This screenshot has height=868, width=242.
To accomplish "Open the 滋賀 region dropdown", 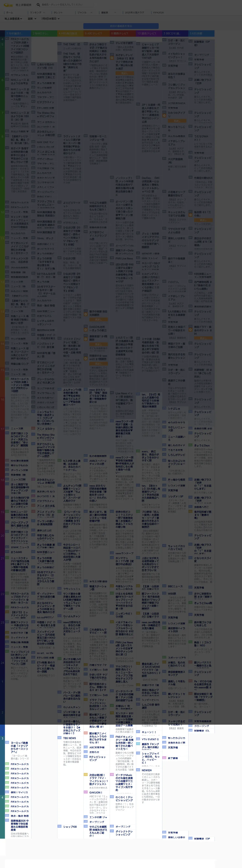I will [32, 19].
